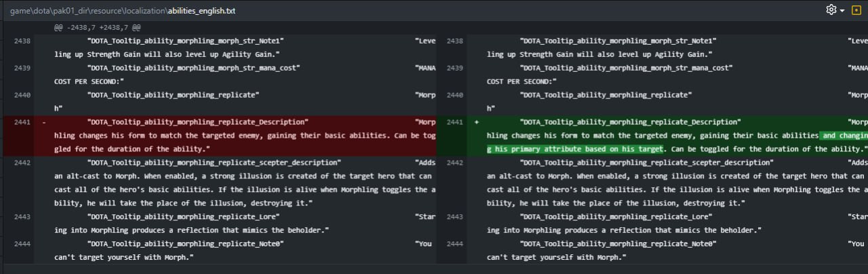Select left-side line number 2439
Screen dimensions: 868x274
(x=22, y=68)
